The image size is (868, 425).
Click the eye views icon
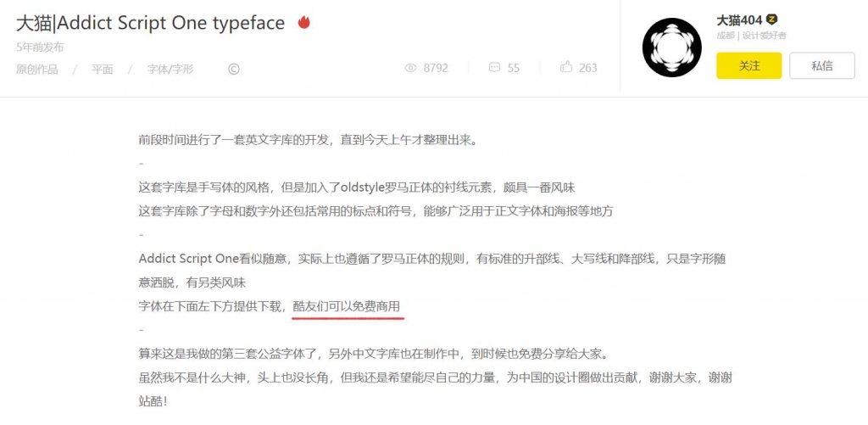pyautogui.click(x=410, y=68)
